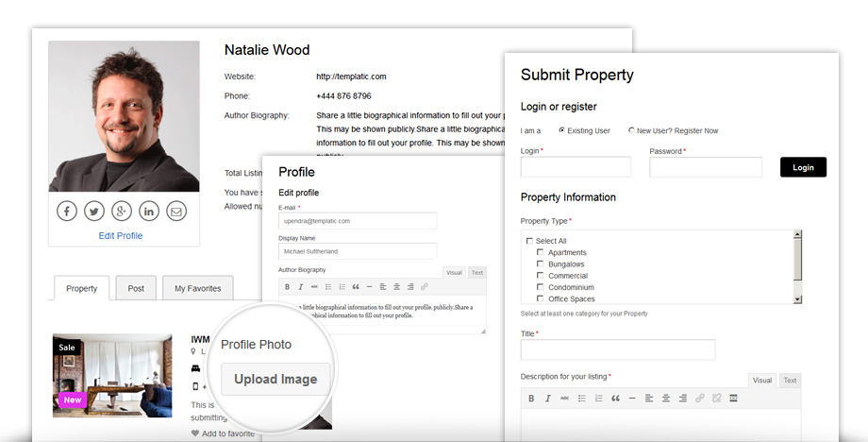Open the http://templatic.com website link
Screen dimensions: 868x442
351,76
